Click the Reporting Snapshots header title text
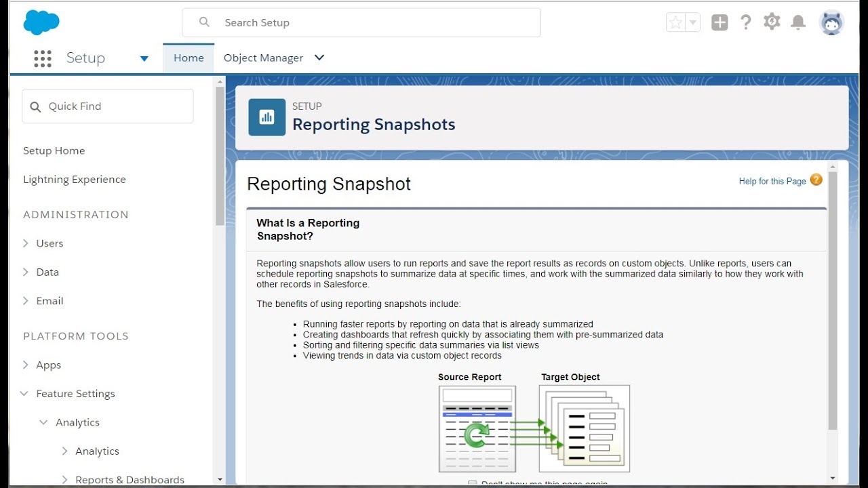Screen dimensions: 868x488 point(374,125)
